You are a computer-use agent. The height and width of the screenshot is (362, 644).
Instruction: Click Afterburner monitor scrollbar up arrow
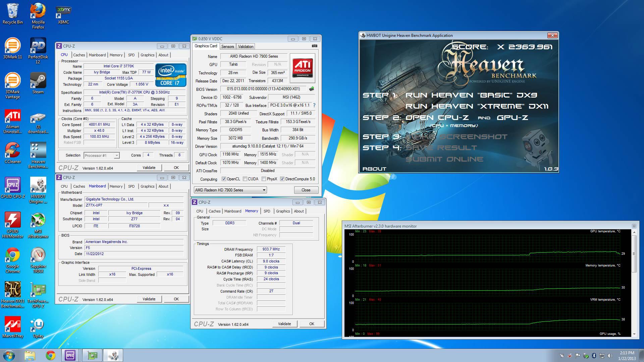pos(634,232)
